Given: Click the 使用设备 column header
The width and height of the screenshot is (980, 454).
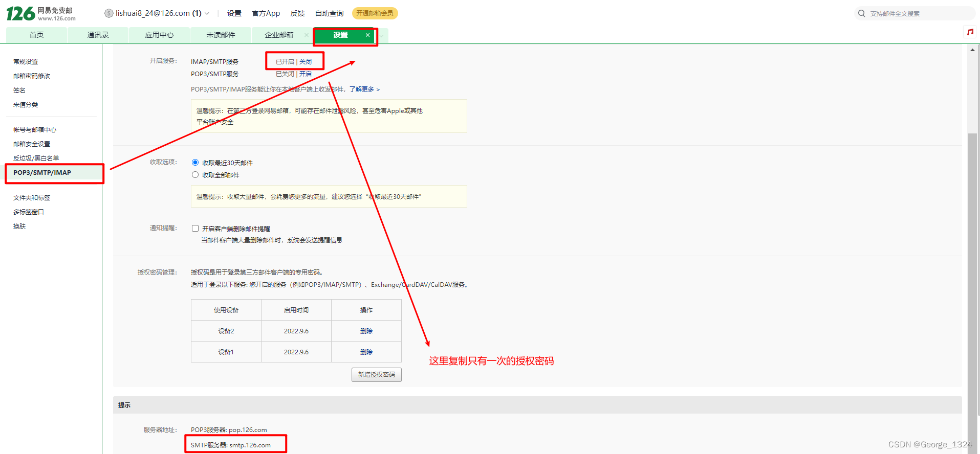Looking at the screenshot, I should point(226,310).
